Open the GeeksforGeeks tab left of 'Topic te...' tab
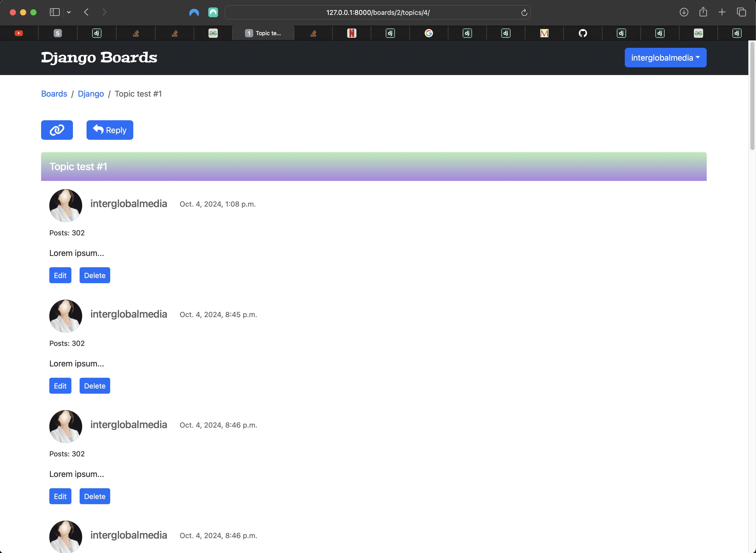The height and width of the screenshot is (553, 756). (213, 33)
